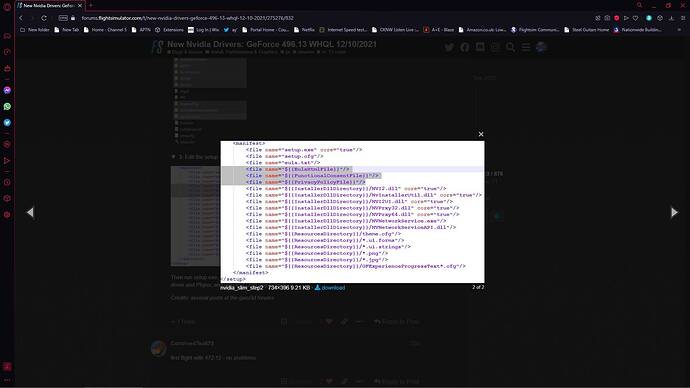Open the CKNW Listen Live bookmark
Viewport: 690px width, 388px height.
(395, 30)
